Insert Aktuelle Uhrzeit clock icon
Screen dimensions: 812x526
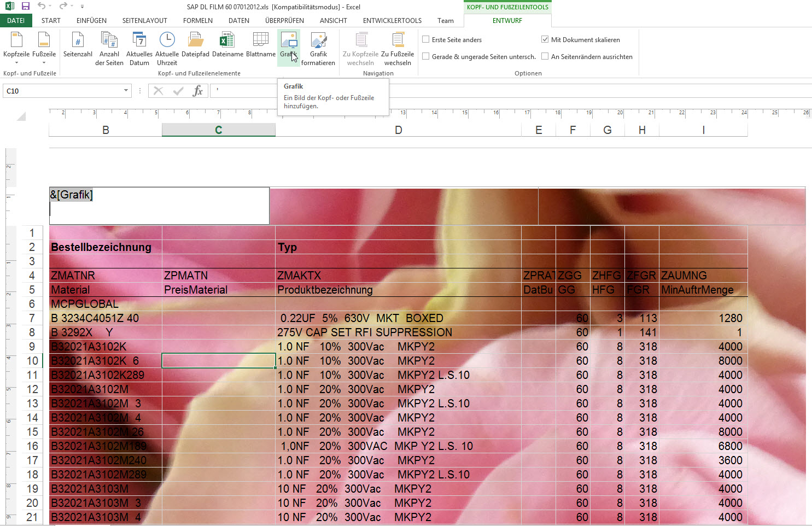pyautogui.click(x=167, y=41)
